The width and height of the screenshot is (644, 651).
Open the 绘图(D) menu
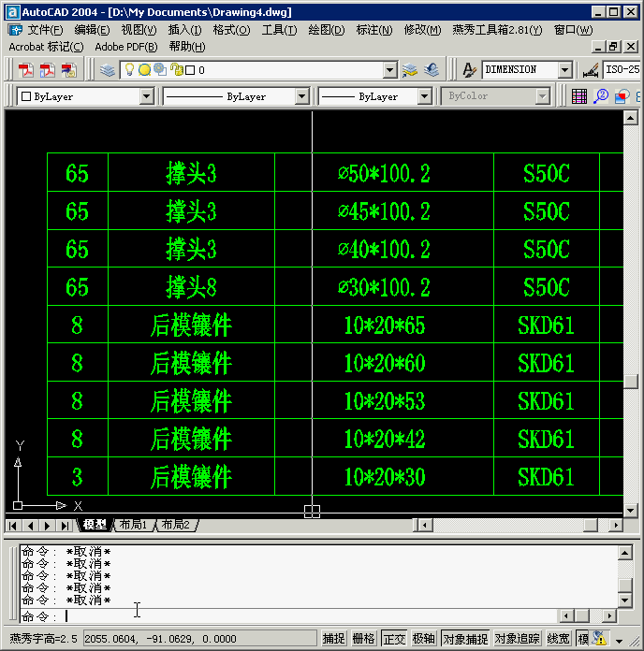[x=327, y=30]
